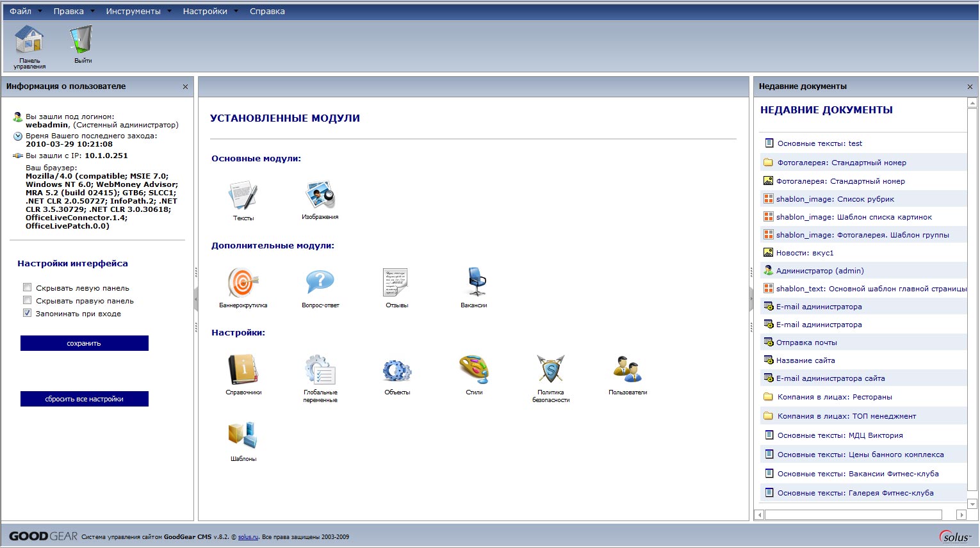Close the Недавние документы panel
Image resolution: width=980 pixels, height=548 pixels.
tap(970, 86)
